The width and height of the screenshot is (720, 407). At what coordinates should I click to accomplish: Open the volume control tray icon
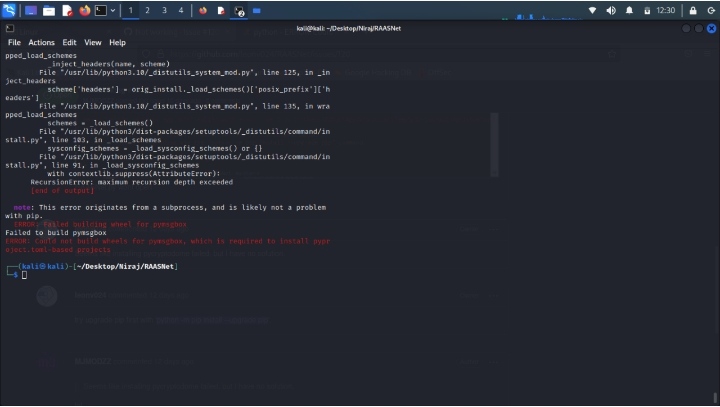tap(611, 10)
